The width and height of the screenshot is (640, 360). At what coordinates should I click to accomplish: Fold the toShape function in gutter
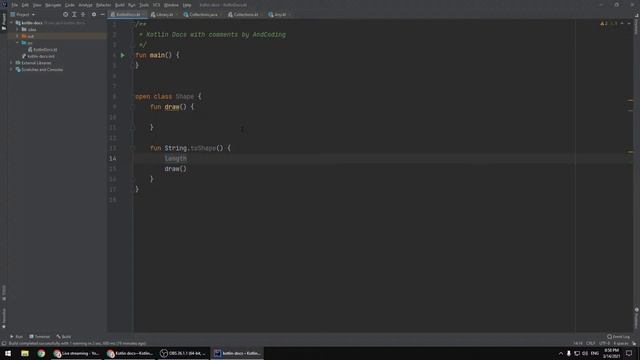click(133, 148)
